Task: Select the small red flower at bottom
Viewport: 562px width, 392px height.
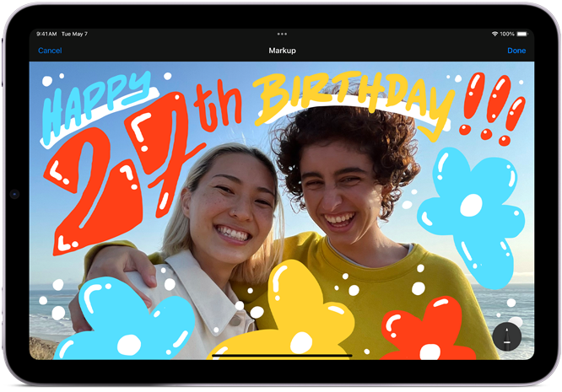Action: pyautogui.click(x=424, y=330)
